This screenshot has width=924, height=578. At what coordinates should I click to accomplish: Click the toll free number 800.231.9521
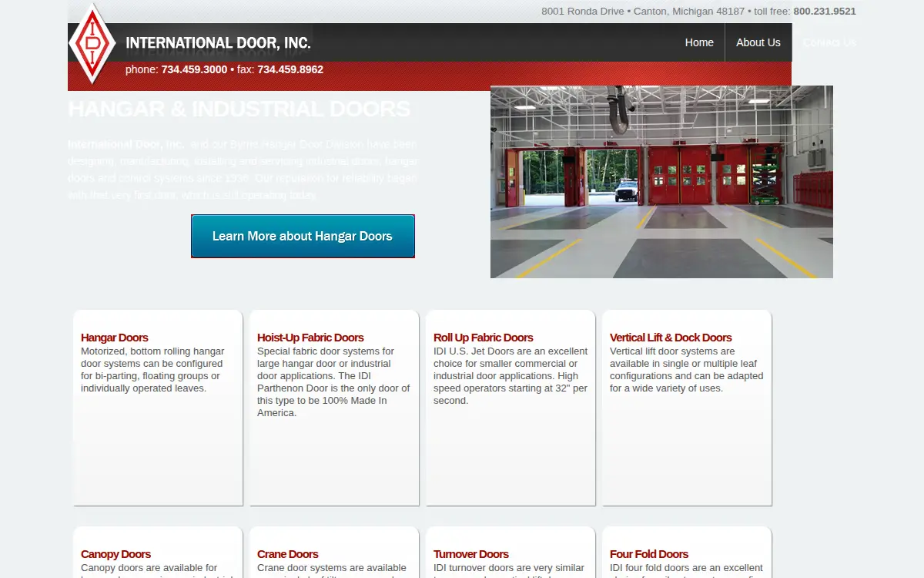tap(825, 12)
